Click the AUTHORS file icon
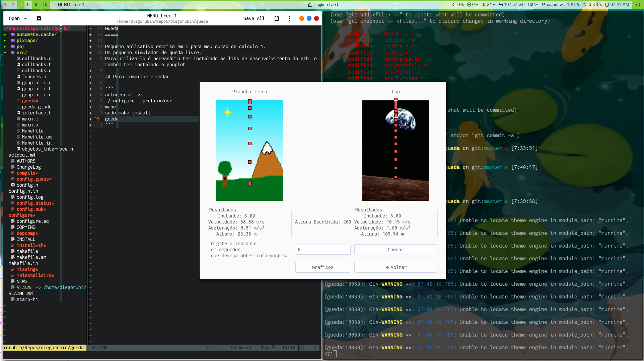 (13, 161)
